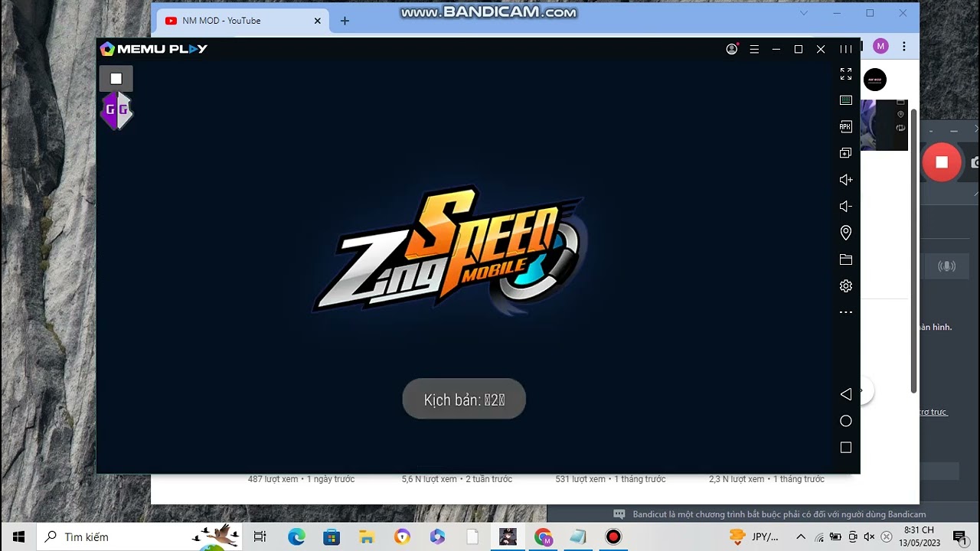Click the Kịch bản toast message
This screenshot has width=980, height=551.
[x=464, y=399]
